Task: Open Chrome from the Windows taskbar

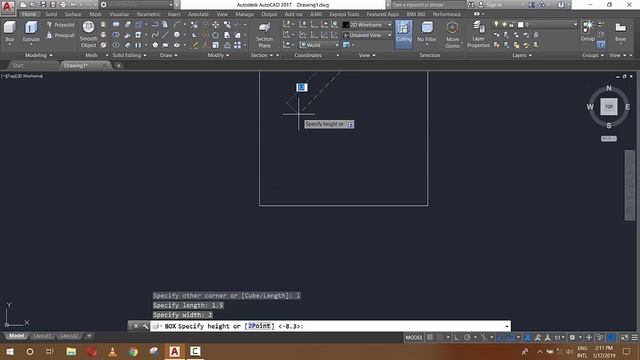Action: (133, 351)
